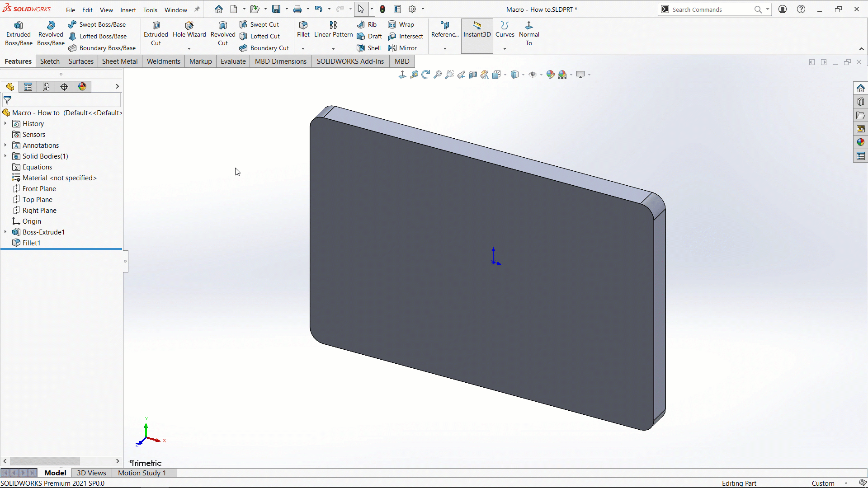Choose Swept Boss/Base feature
This screenshot has height=488, width=868.
97,24
